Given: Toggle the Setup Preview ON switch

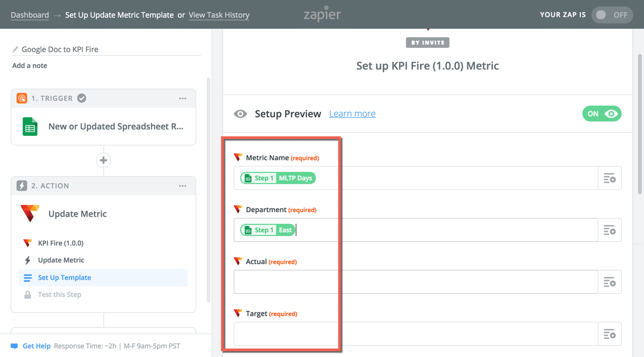Looking at the screenshot, I should 602,114.
